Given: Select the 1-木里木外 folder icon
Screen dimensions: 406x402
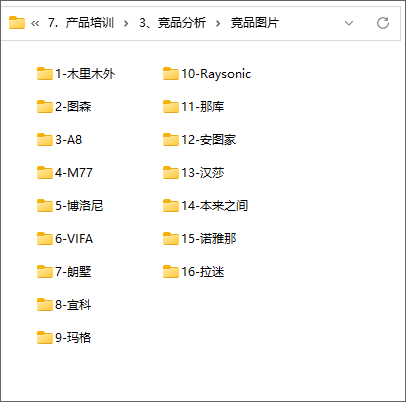Looking at the screenshot, I should [x=45, y=74].
